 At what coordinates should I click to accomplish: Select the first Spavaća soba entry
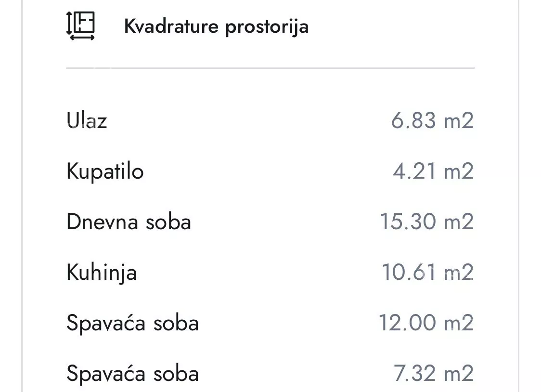click(x=133, y=323)
